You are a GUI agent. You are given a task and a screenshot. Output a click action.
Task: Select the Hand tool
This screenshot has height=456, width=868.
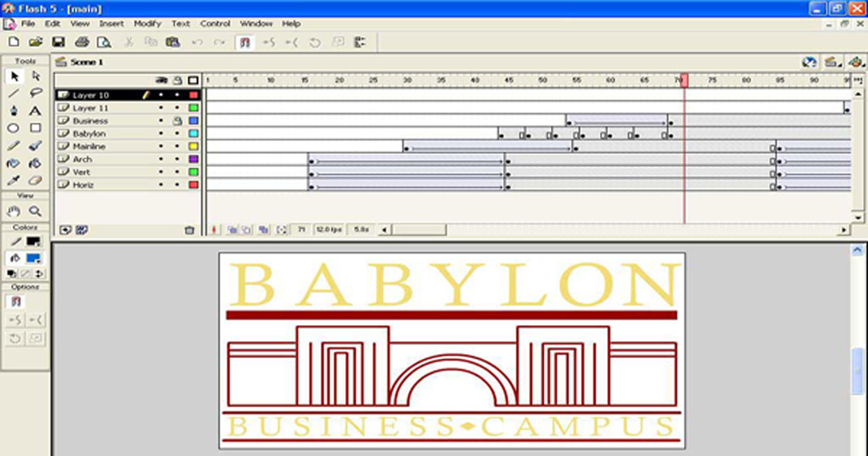point(14,211)
